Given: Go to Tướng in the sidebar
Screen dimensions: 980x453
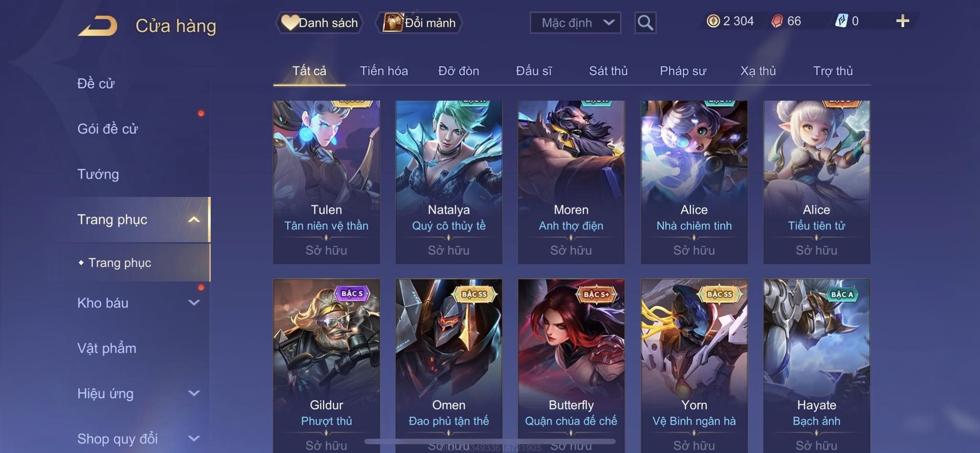Looking at the screenshot, I should pos(98,174).
